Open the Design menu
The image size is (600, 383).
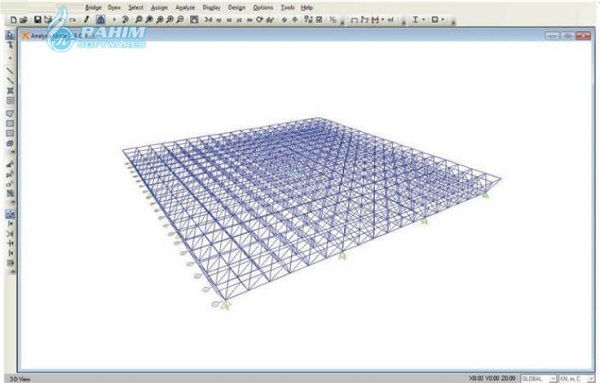pyautogui.click(x=236, y=8)
